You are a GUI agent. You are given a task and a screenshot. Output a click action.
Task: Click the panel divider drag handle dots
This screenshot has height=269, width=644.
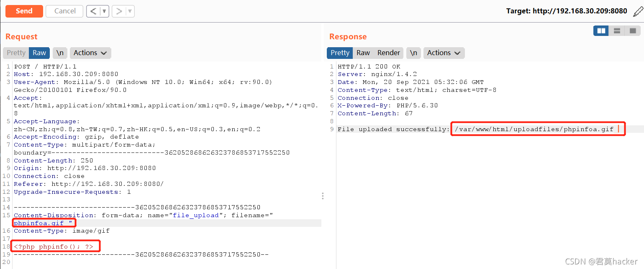[x=322, y=195]
